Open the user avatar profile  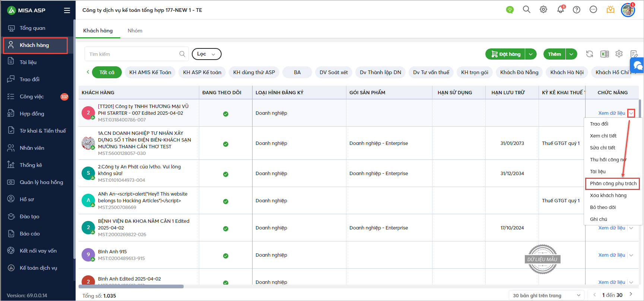(628, 10)
